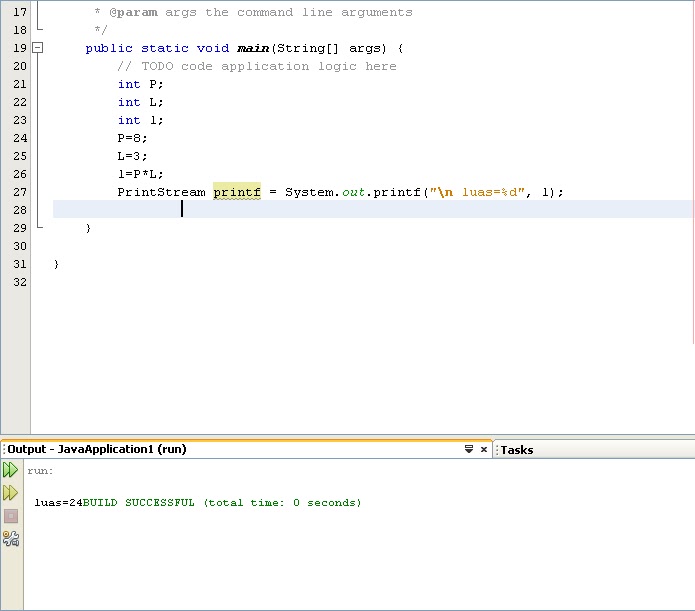Click line number 19 in the gutter
The height and width of the screenshot is (611, 695).
coord(20,48)
